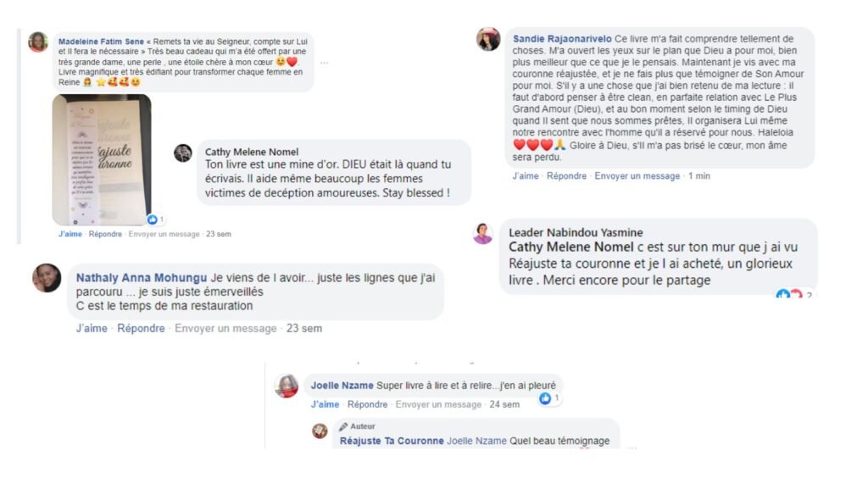Screen dimensions: 868x489
Task: Open options menu beside Madeleine's comment
Action: 324,62
